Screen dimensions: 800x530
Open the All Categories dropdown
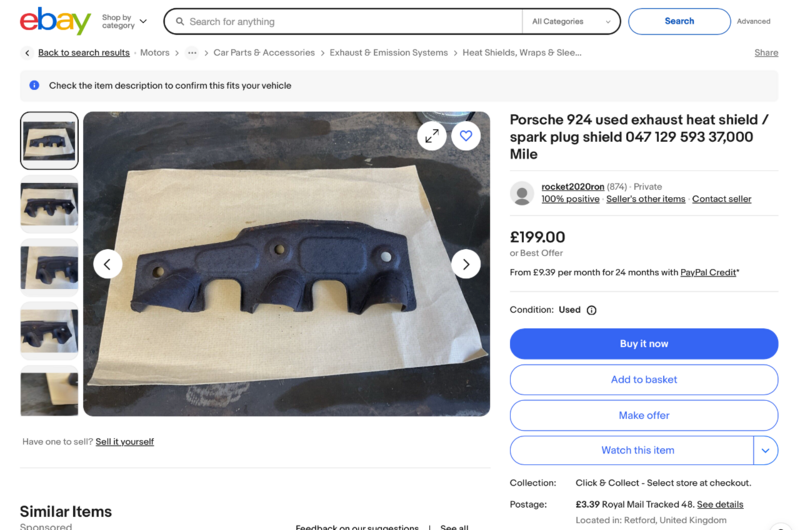point(571,21)
